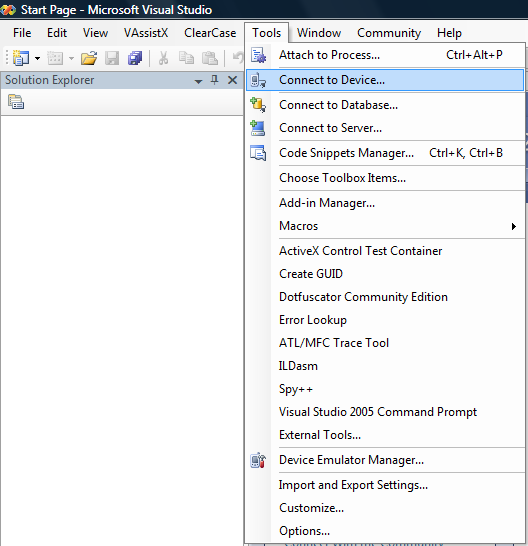Toggle the Solution Explorer auto-hide pin

click(x=215, y=80)
